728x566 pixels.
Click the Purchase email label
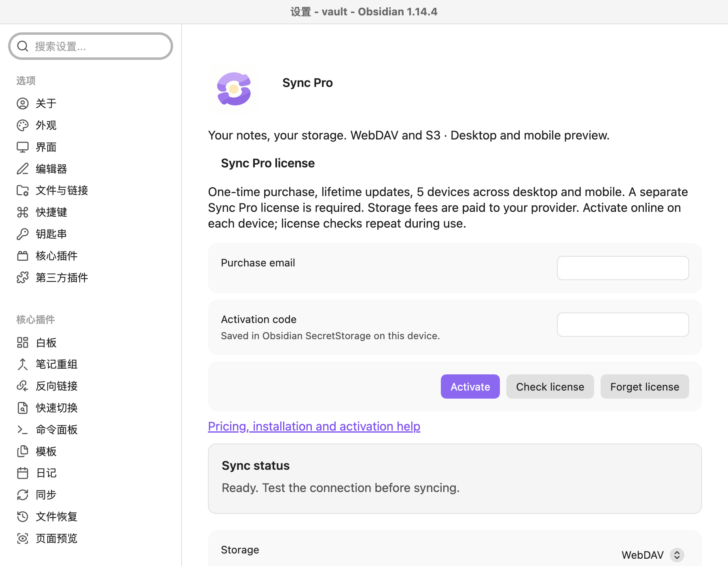click(258, 263)
